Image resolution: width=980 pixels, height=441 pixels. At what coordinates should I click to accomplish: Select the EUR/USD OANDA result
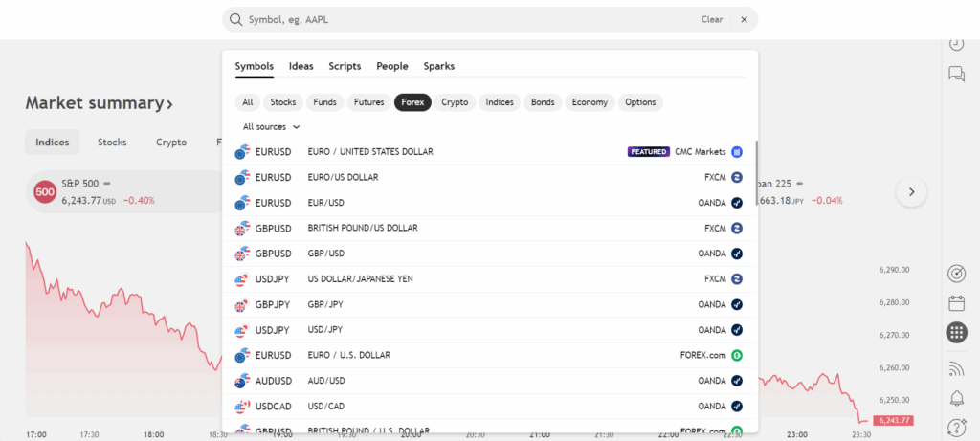[489, 203]
